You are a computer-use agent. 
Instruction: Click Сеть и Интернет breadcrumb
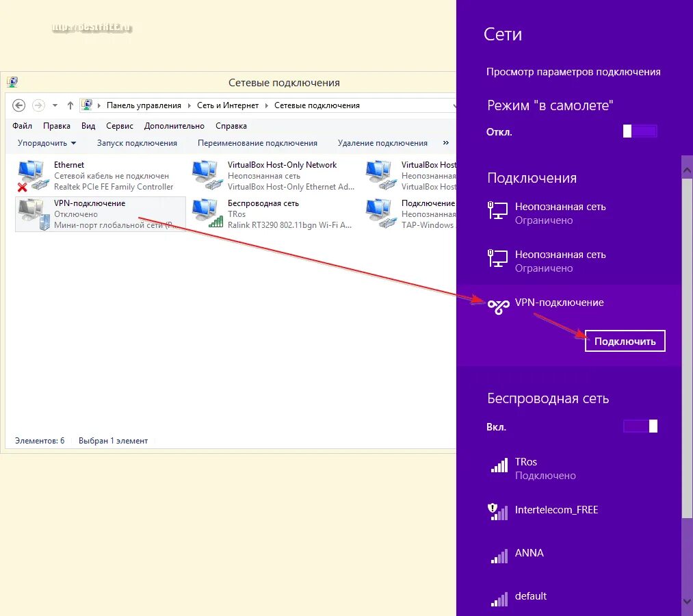(228, 105)
